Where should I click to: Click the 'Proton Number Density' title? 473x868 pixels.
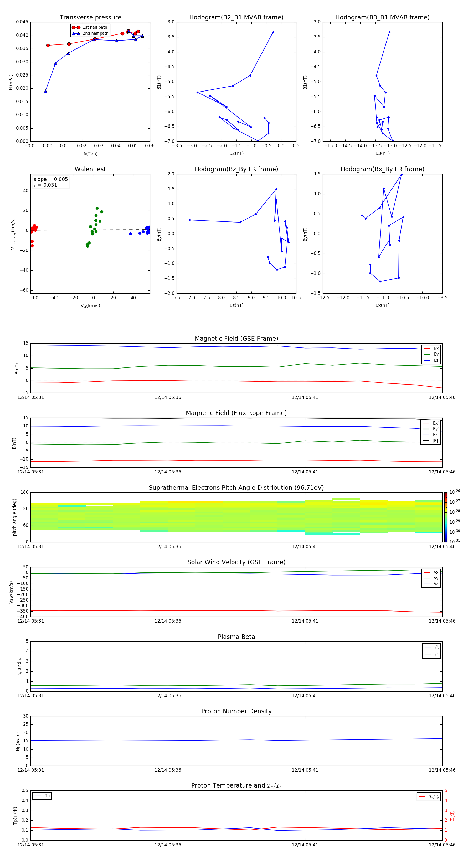point(236,711)
